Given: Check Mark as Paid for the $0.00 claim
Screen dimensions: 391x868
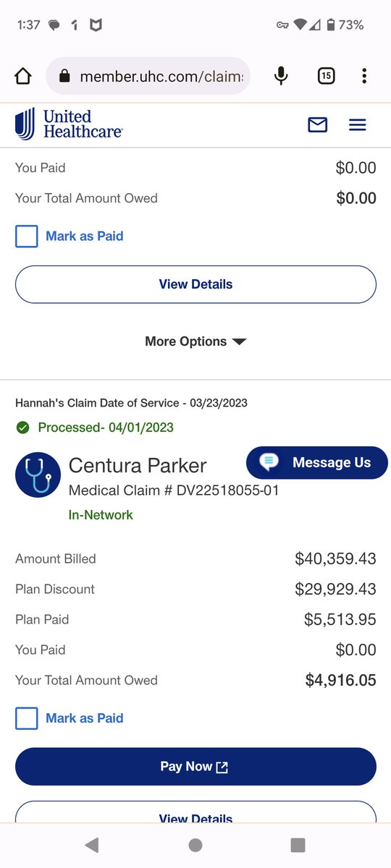Looking at the screenshot, I should [x=27, y=236].
